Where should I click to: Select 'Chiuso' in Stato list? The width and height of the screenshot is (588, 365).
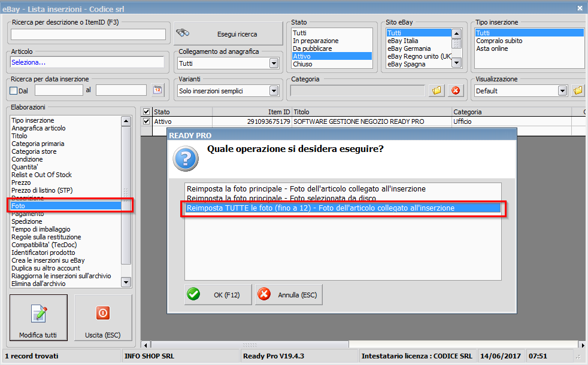[332, 64]
